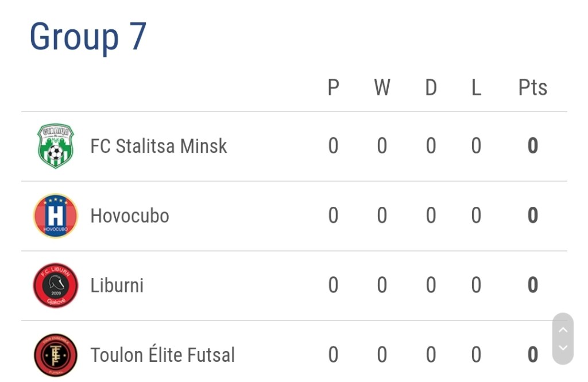Open the FC Stalitsa Minsk team link
The width and height of the screenshot is (588, 382).
coord(158,146)
